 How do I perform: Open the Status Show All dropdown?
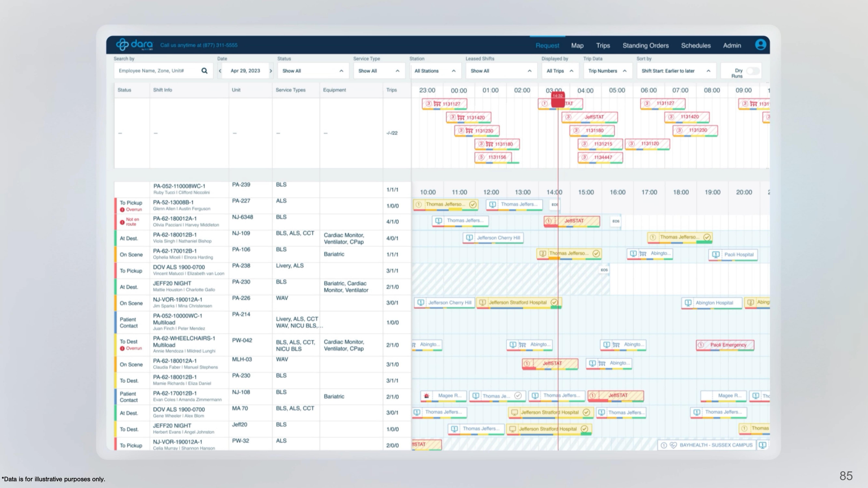[x=313, y=71]
